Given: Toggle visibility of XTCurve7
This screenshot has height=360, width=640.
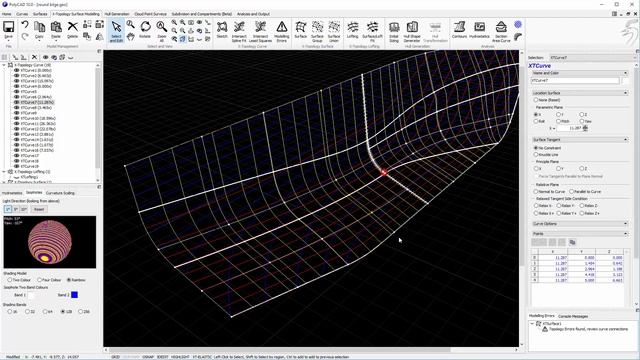Looking at the screenshot, I should (17, 102).
